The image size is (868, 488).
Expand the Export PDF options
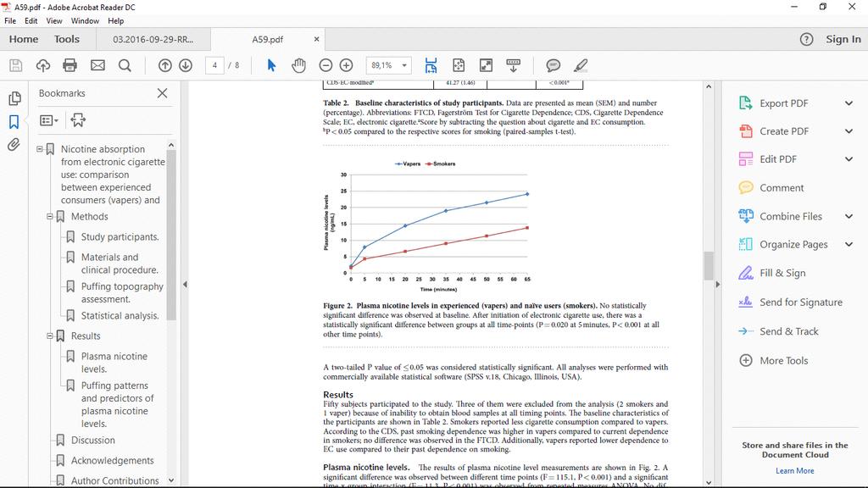click(x=849, y=103)
